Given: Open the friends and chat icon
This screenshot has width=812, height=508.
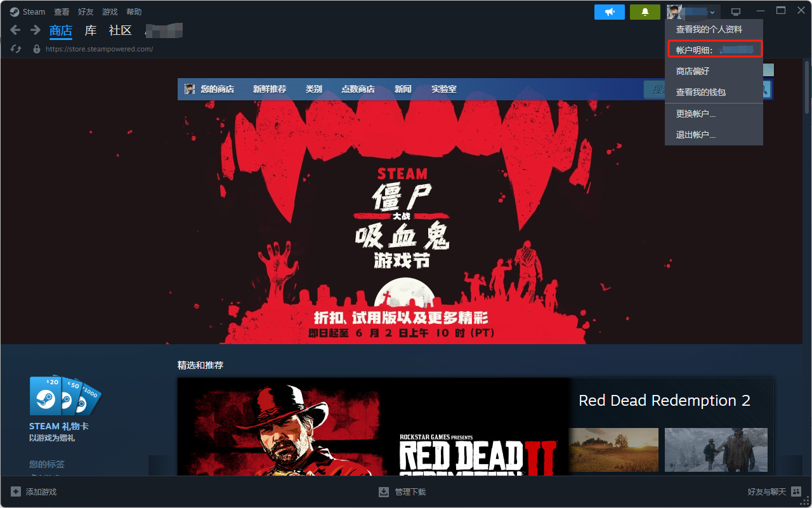Looking at the screenshot, I should coord(796,492).
